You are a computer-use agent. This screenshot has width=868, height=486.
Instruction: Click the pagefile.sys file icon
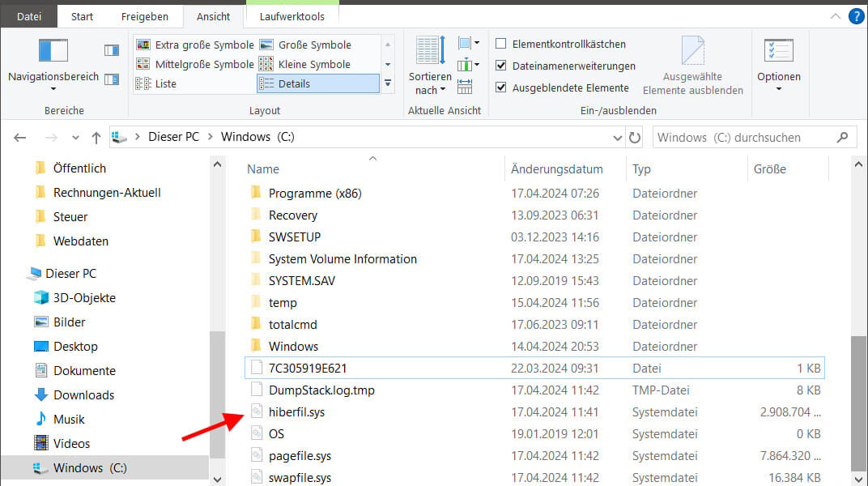(257, 455)
